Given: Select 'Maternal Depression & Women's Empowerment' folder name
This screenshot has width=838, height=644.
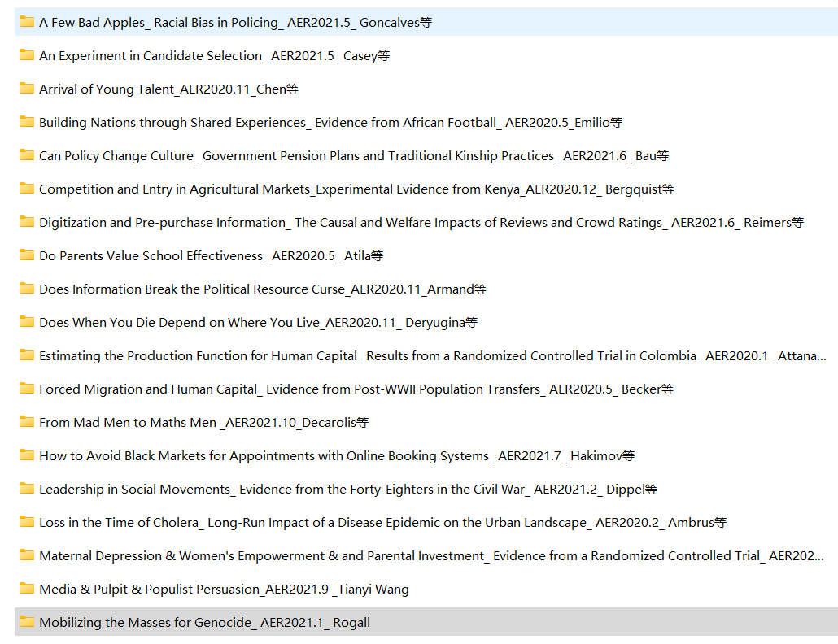Looking at the screenshot, I should [x=432, y=556].
